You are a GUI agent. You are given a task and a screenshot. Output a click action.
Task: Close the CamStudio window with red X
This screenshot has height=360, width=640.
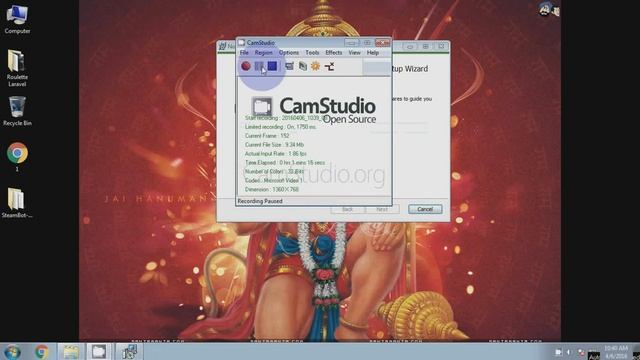(x=382, y=43)
